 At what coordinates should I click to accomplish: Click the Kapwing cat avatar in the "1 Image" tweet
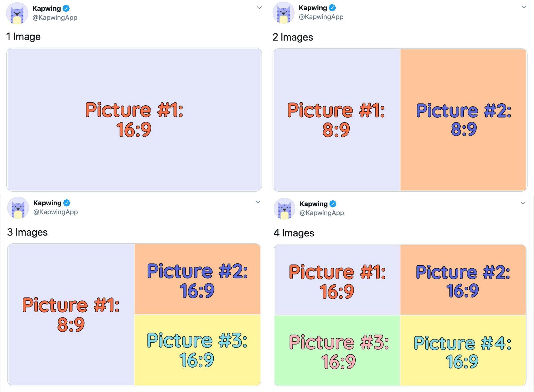coord(17,13)
